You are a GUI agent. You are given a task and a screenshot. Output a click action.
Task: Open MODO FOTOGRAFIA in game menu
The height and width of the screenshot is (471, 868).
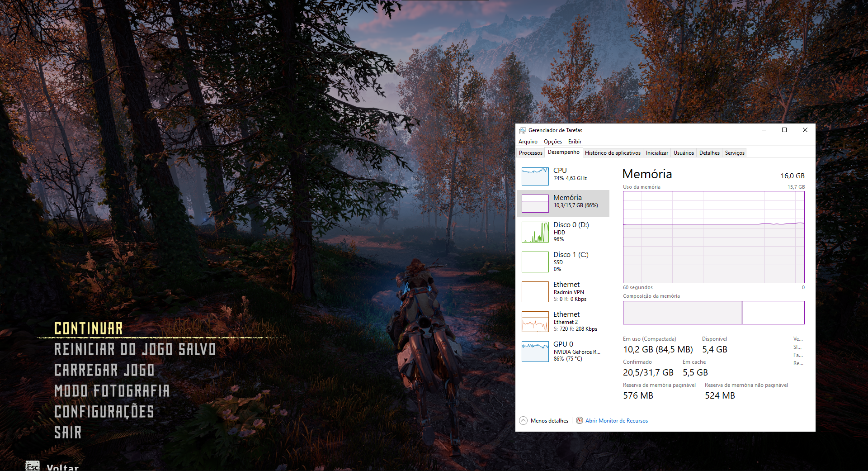pyautogui.click(x=112, y=391)
